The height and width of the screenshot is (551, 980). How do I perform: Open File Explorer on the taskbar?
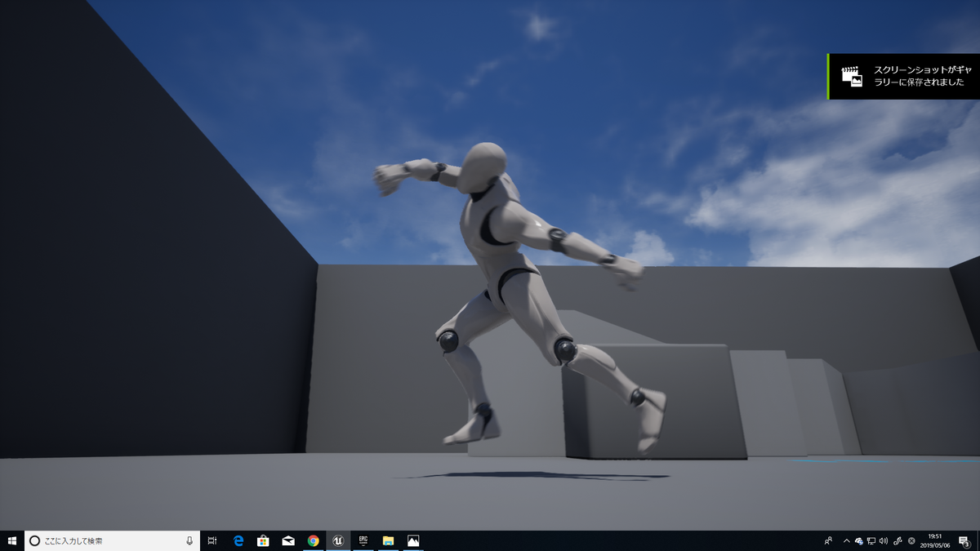(x=386, y=540)
